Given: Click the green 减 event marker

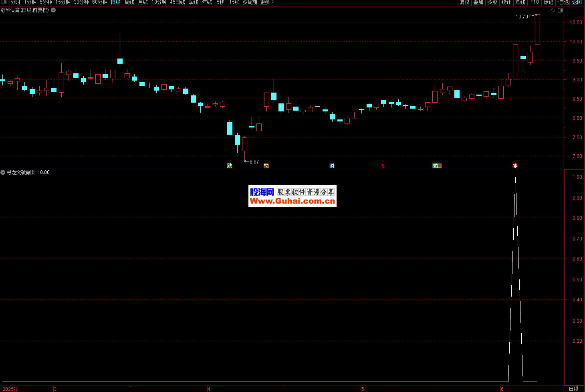Looking at the screenshot, I should [435, 166].
